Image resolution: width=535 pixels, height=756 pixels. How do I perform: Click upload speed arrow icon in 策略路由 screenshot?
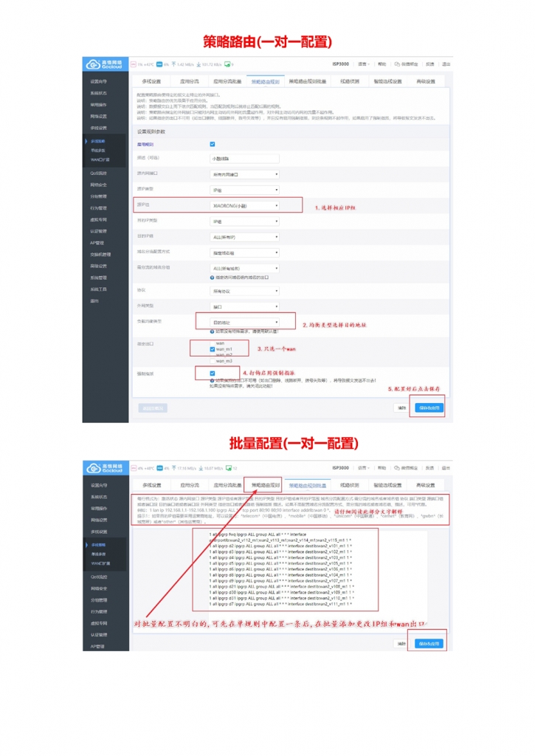[x=173, y=64]
